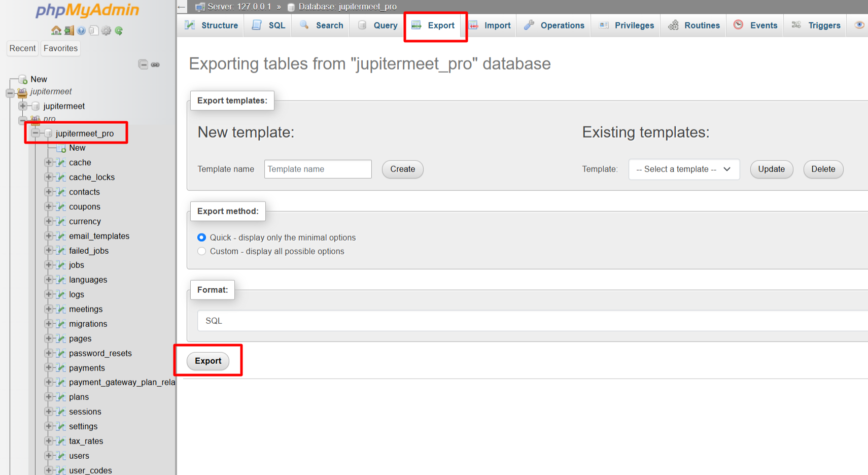Click the Template name input field
Screen dimensions: 868x475
(318, 169)
